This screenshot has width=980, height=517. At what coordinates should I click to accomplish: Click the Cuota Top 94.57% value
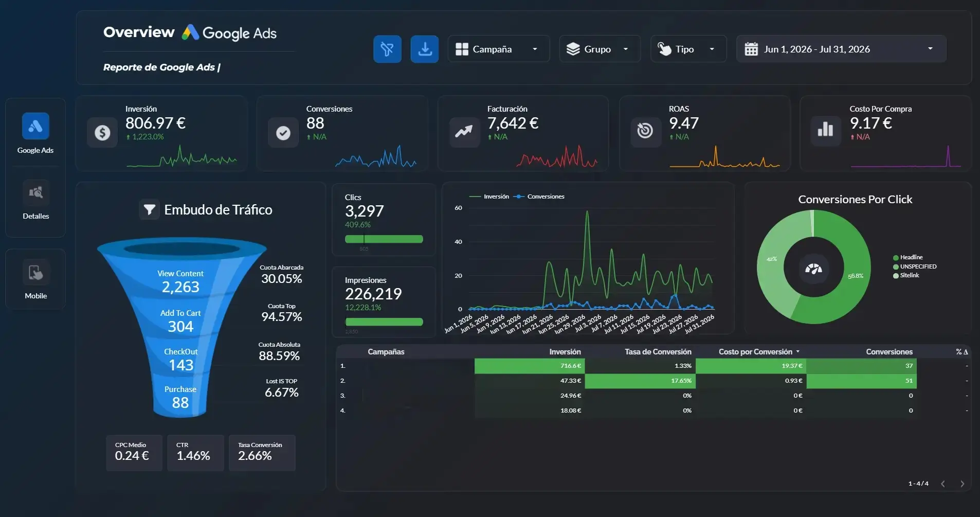point(282,317)
